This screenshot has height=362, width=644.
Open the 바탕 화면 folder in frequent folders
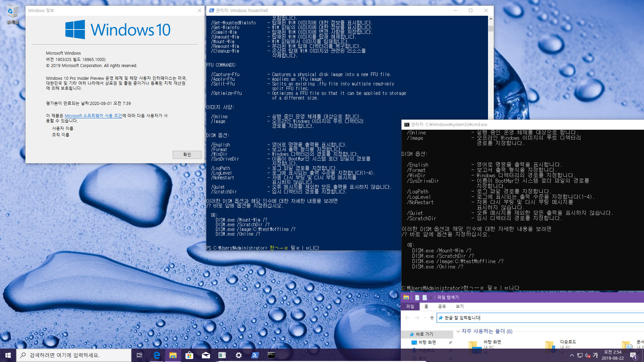(485, 345)
